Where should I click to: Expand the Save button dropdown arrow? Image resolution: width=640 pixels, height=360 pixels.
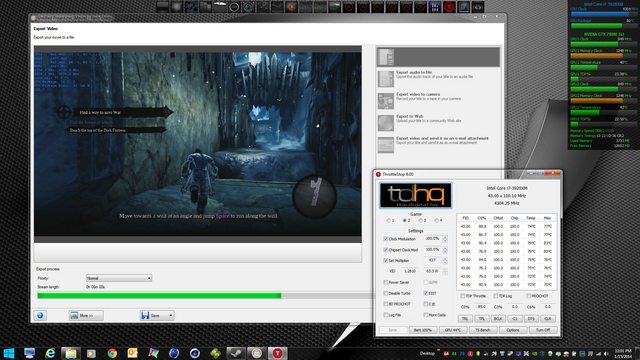coord(171,315)
